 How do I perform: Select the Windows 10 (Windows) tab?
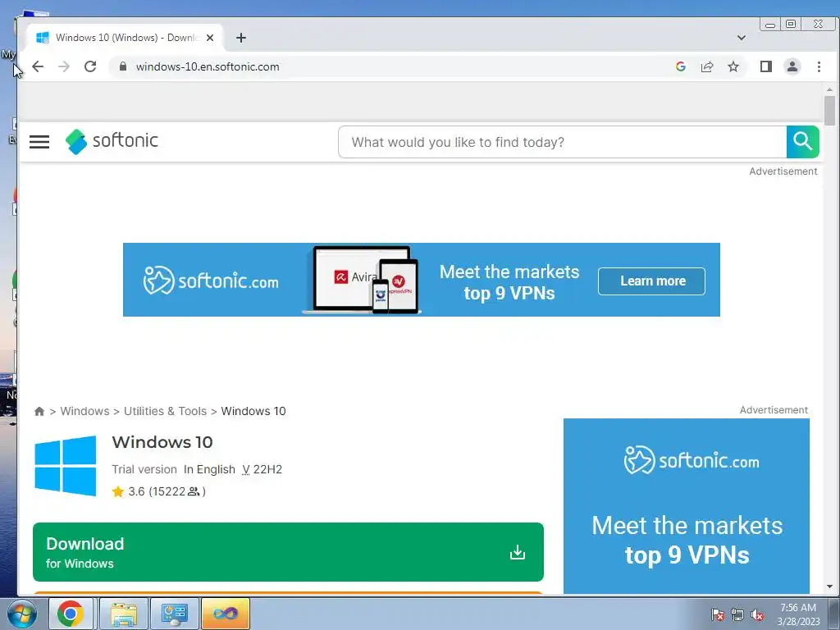[x=125, y=38]
